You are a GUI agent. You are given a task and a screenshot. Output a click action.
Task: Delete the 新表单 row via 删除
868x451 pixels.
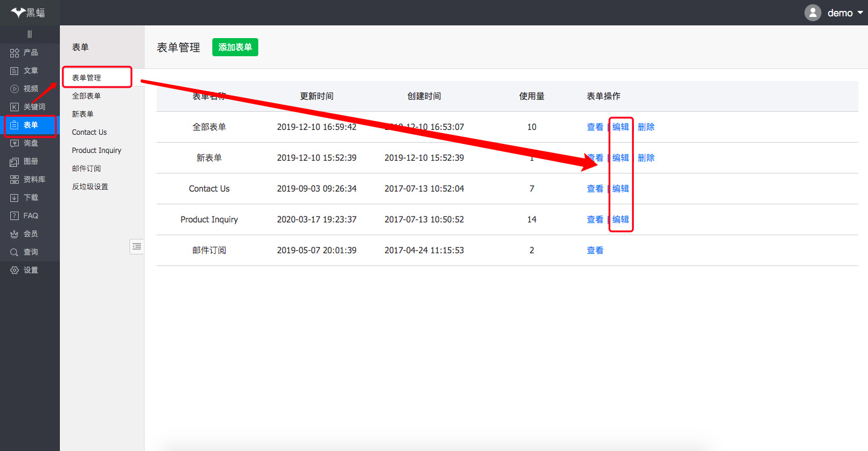(x=646, y=158)
